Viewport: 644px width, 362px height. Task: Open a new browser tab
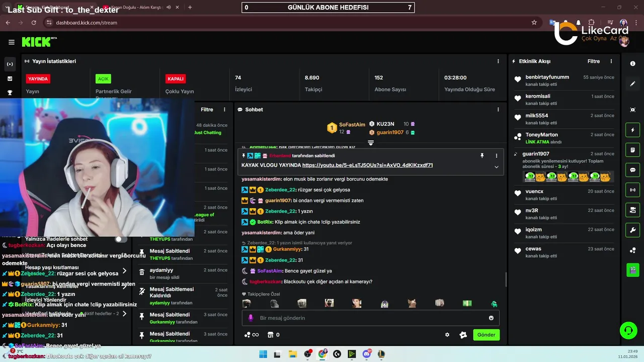pos(190,8)
